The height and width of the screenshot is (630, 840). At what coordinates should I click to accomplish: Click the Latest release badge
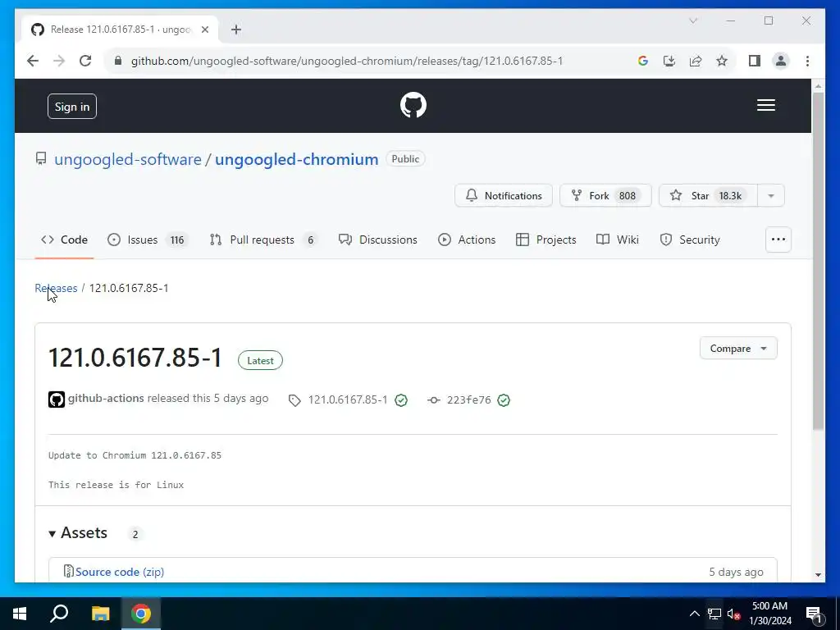point(260,361)
